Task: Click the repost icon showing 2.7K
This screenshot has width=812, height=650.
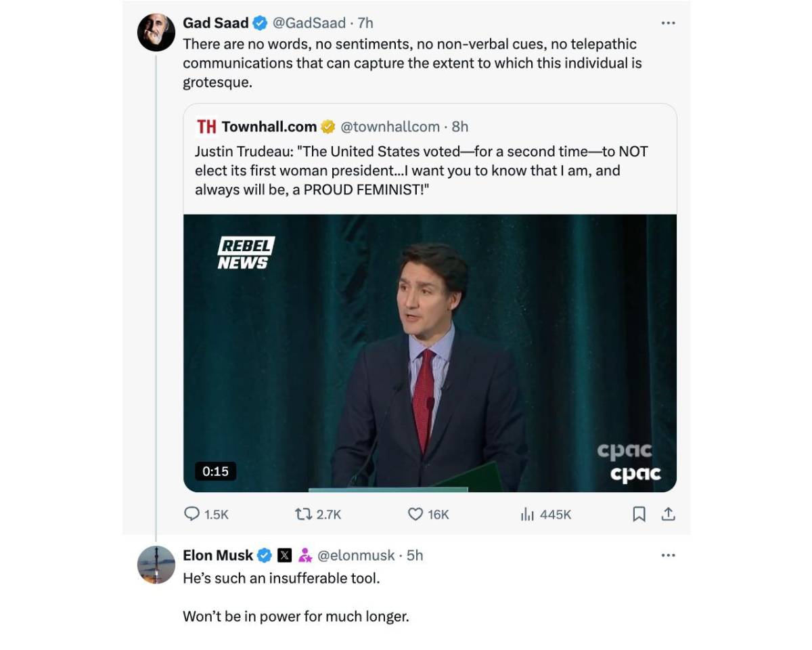Action: 306,515
